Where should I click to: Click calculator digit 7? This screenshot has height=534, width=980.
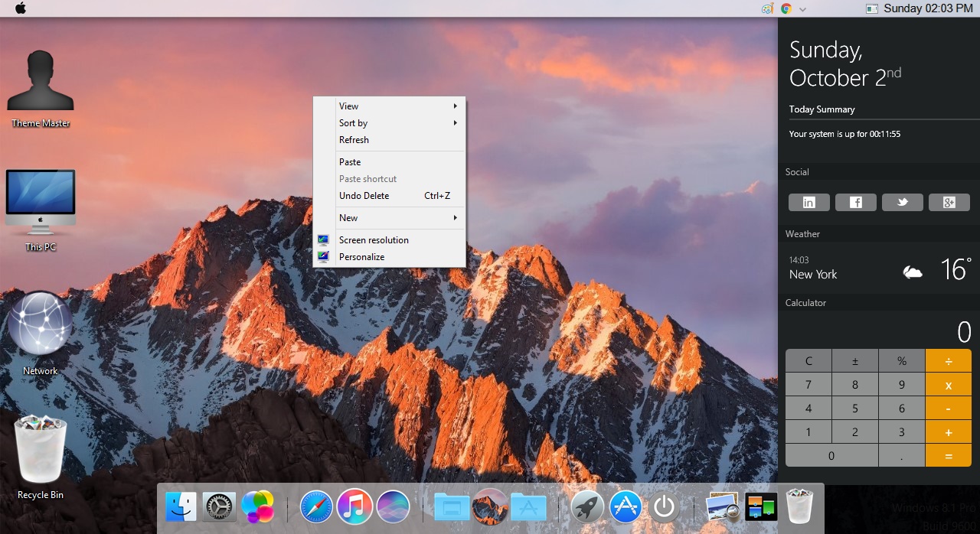(x=808, y=385)
